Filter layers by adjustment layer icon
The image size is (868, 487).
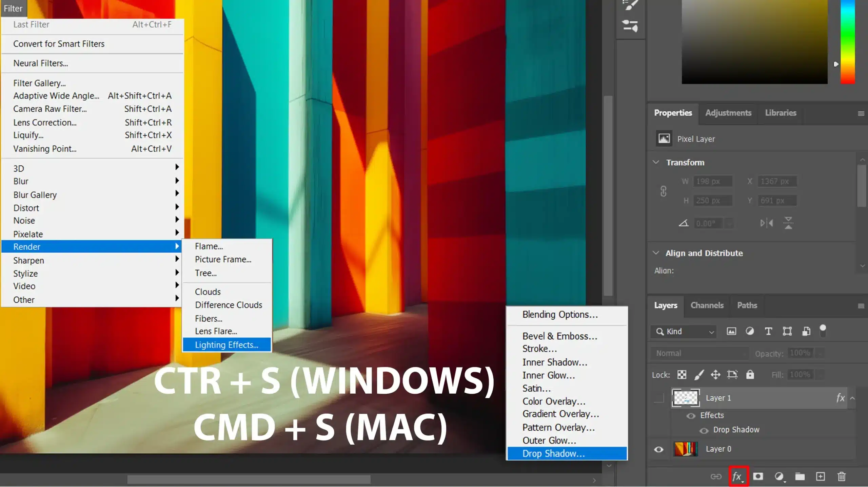750,331
